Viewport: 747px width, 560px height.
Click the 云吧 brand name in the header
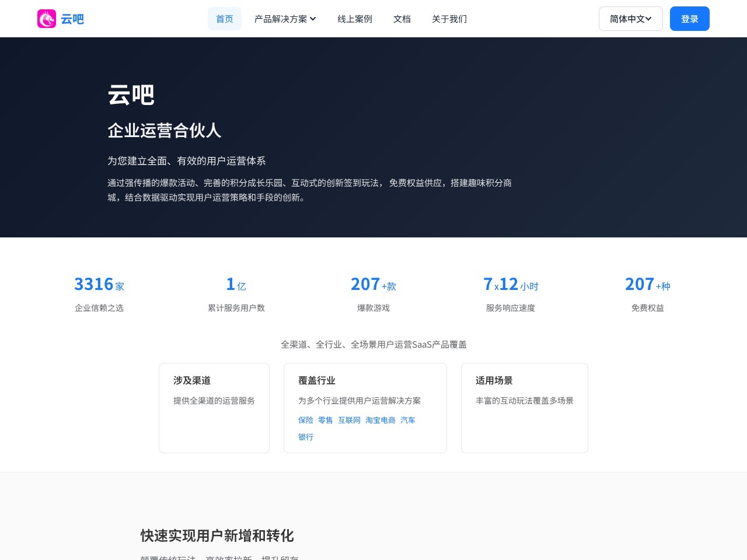click(72, 19)
